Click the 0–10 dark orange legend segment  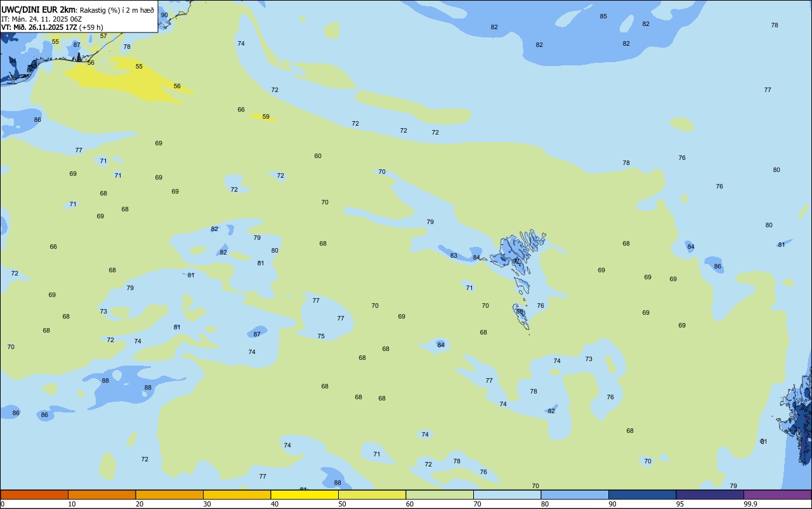point(34,494)
